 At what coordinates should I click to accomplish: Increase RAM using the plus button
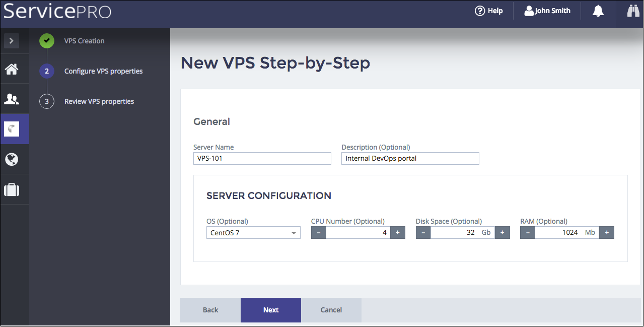(607, 233)
